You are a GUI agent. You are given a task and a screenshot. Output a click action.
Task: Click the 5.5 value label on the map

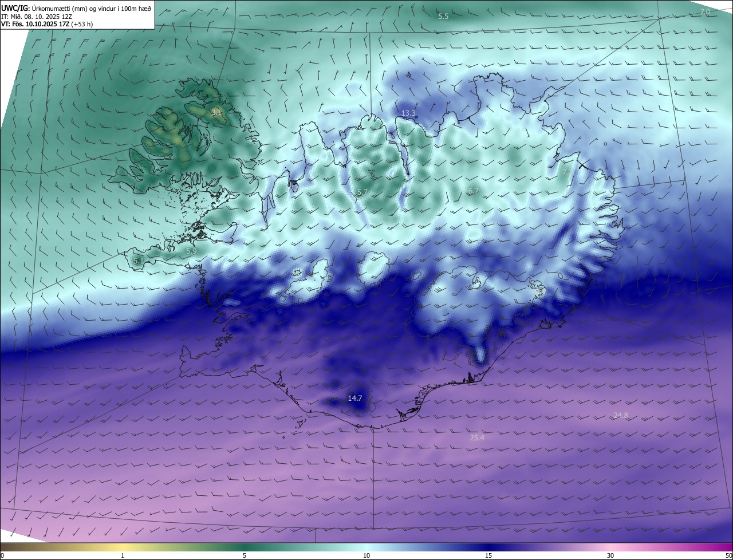pyautogui.click(x=443, y=17)
